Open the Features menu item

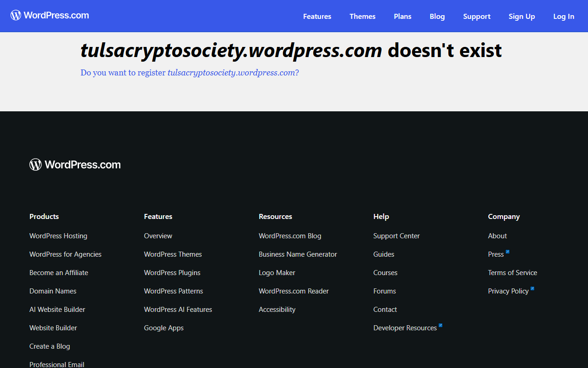[x=317, y=16]
